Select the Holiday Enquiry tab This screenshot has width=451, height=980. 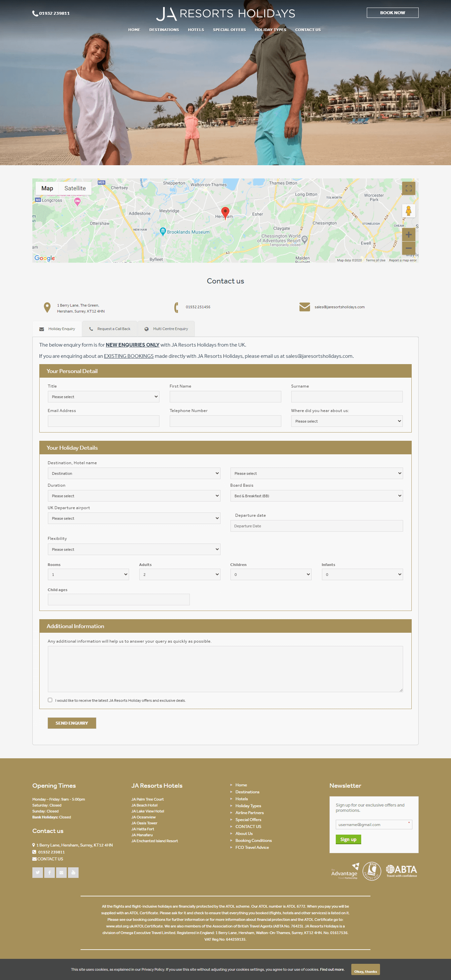(57, 329)
